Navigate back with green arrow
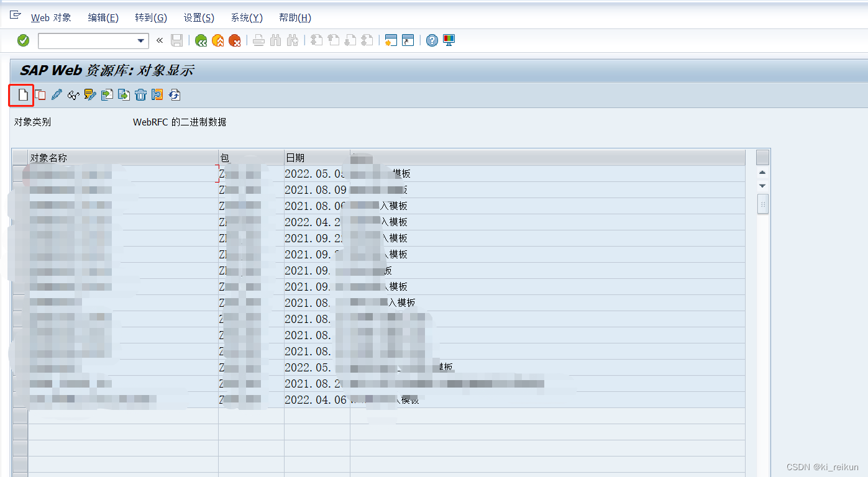Screen dimensions: 868x477 coord(200,40)
